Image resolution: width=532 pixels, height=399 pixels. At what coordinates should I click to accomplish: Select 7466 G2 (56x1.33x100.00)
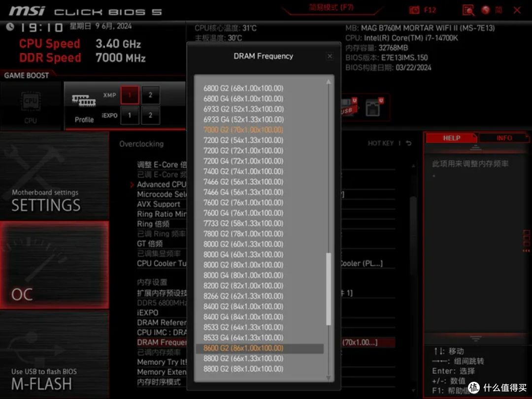243,182
